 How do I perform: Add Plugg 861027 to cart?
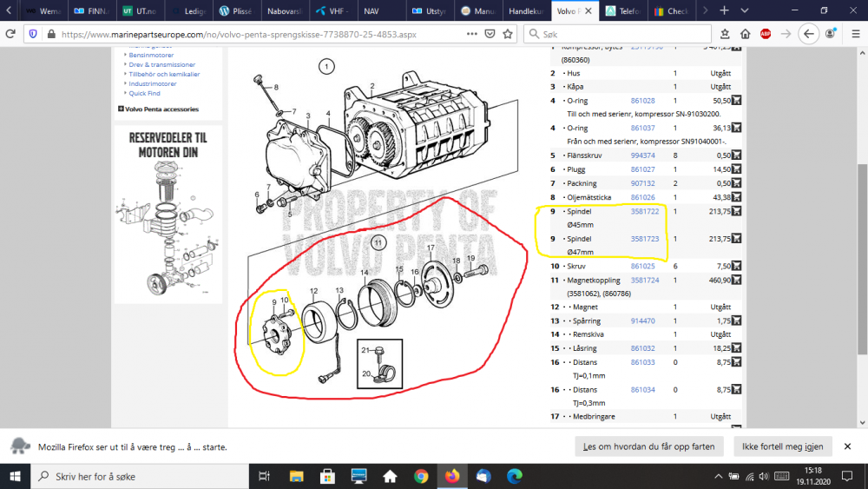pyautogui.click(x=736, y=169)
